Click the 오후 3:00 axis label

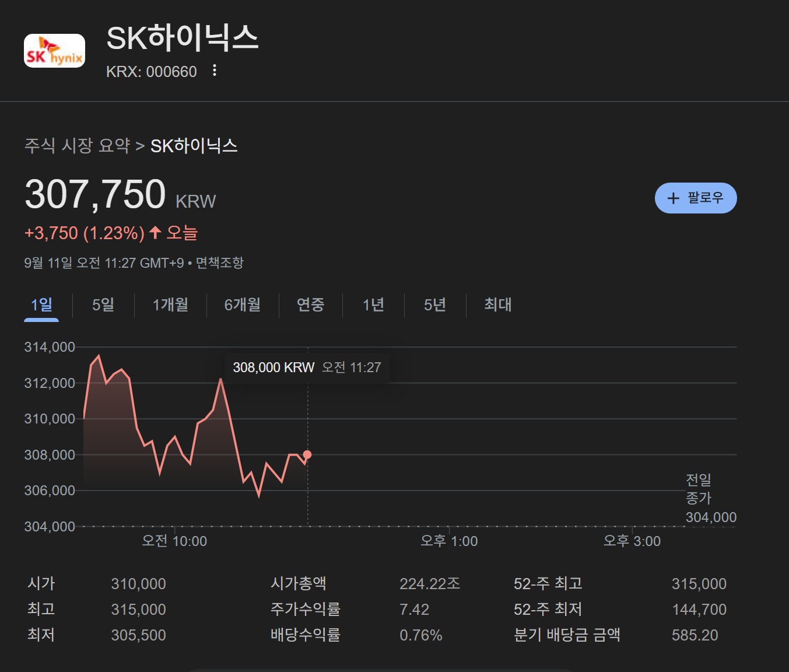[x=632, y=541]
